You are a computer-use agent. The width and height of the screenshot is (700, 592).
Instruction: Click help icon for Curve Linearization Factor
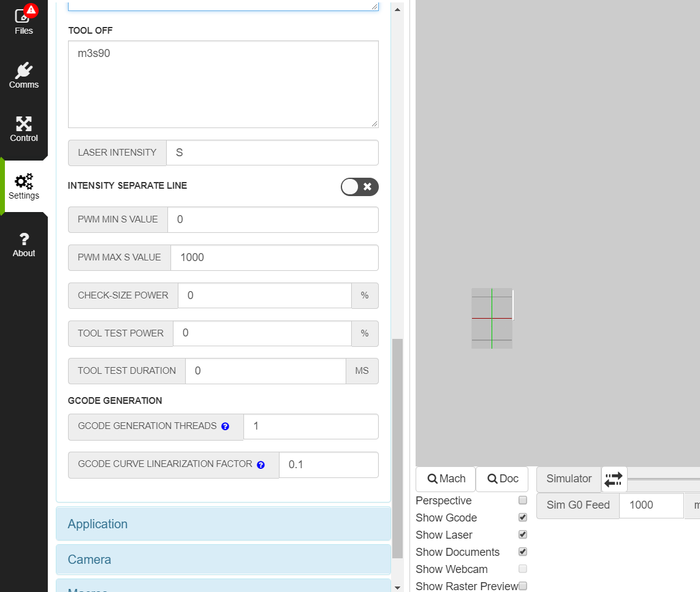pyautogui.click(x=261, y=465)
